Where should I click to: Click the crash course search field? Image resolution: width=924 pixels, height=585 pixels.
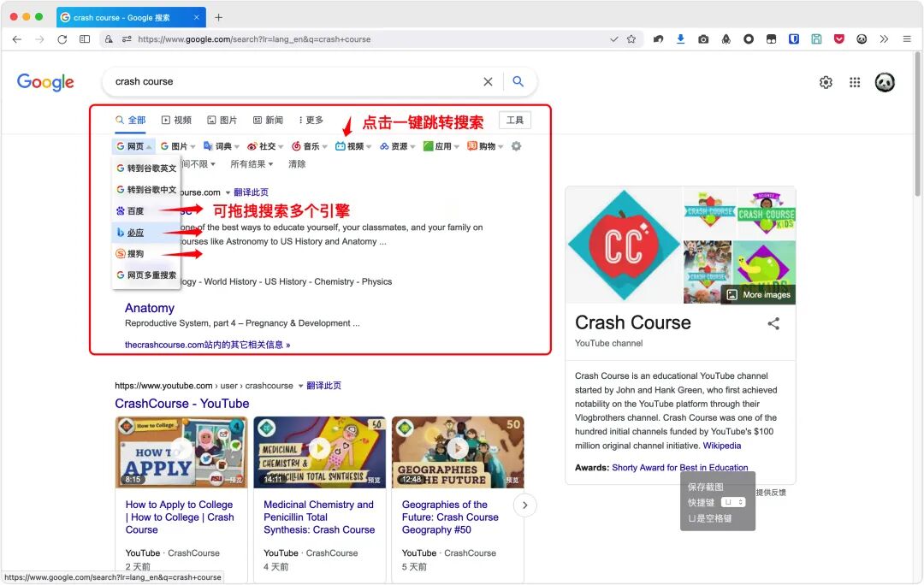(x=294, y=82)
